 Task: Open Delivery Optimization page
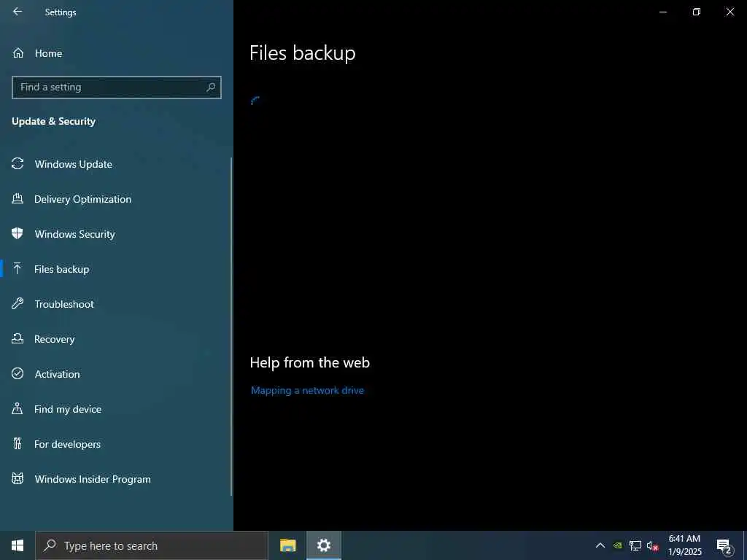(116, 199)
